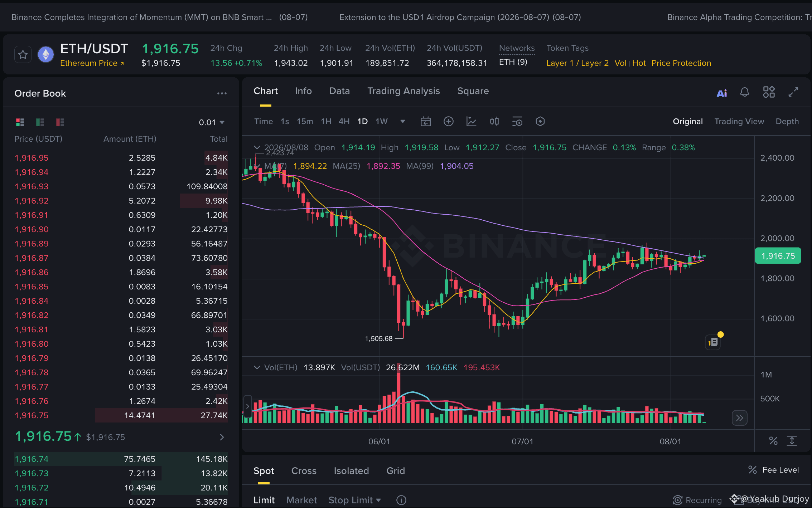Open the Order Book options (three dots)
The height and width of the screenshot is (508, 812).
click(x=222, y=93)
